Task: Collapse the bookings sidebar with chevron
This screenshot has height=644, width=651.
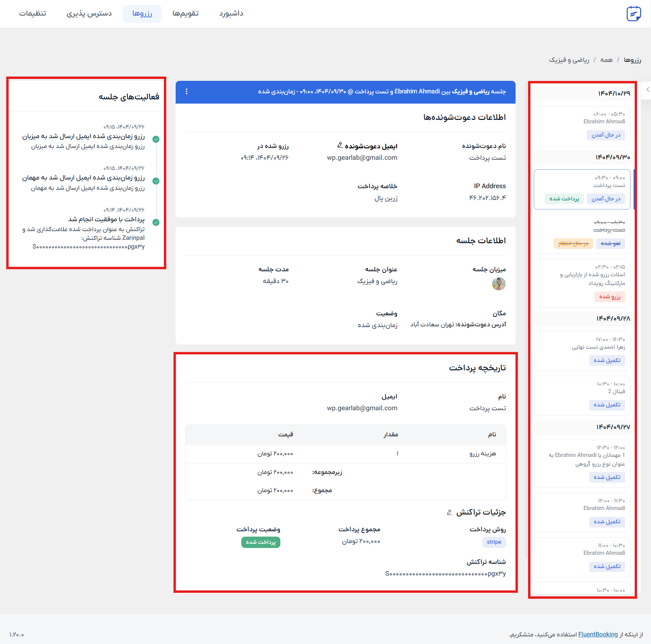Action: click(648, 90)
